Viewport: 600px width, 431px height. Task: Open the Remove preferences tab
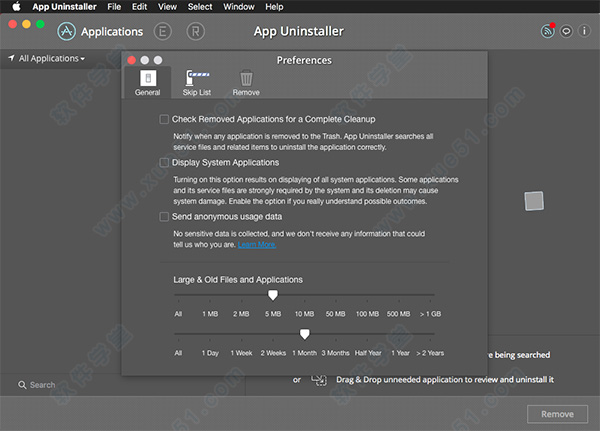(x=246, y=83)
